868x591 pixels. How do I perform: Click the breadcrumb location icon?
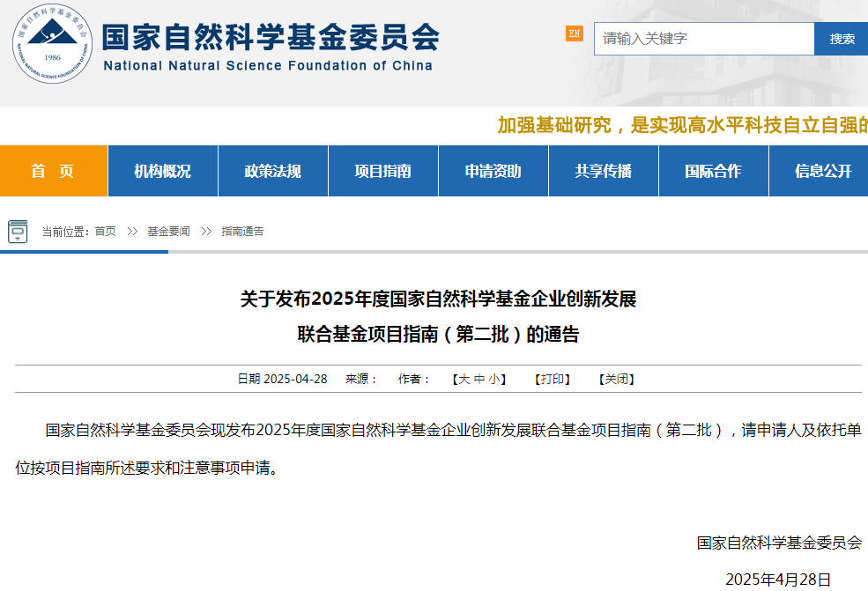point(18,232)
